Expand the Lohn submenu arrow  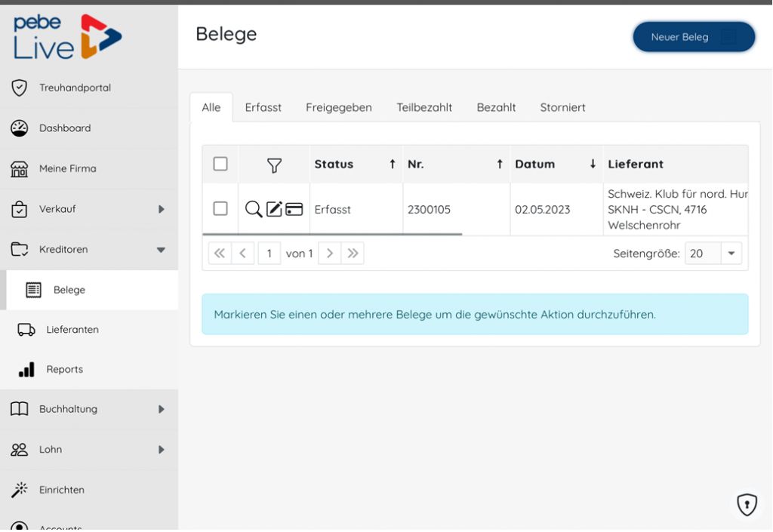(162, 450)
